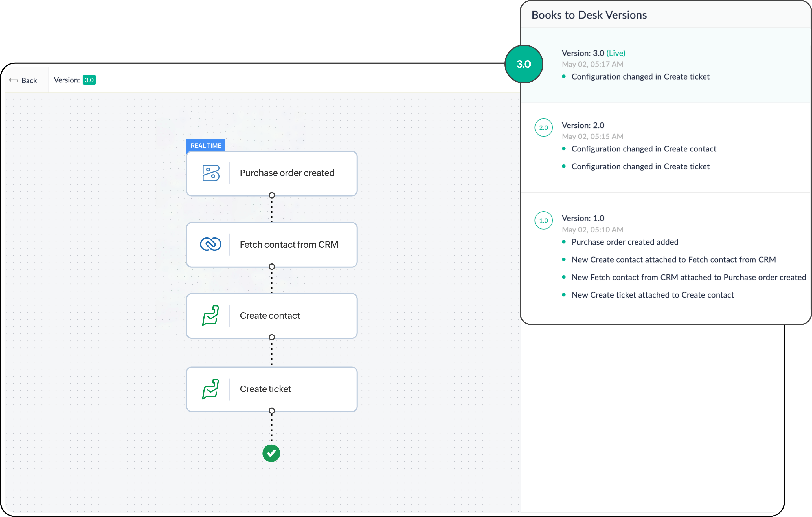The height and width of the screenshot is (517, 812).
Task: Select the 2.0 version circle
Action: 543,128
